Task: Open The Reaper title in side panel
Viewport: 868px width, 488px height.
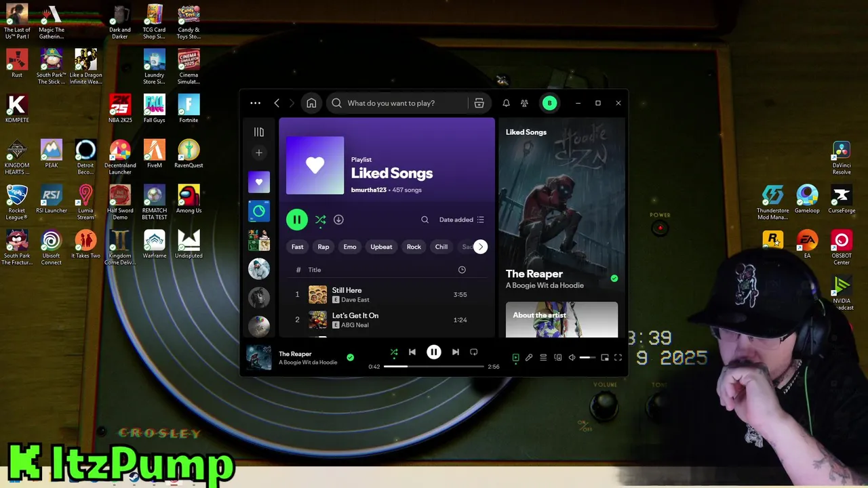Action: point(534,274)
